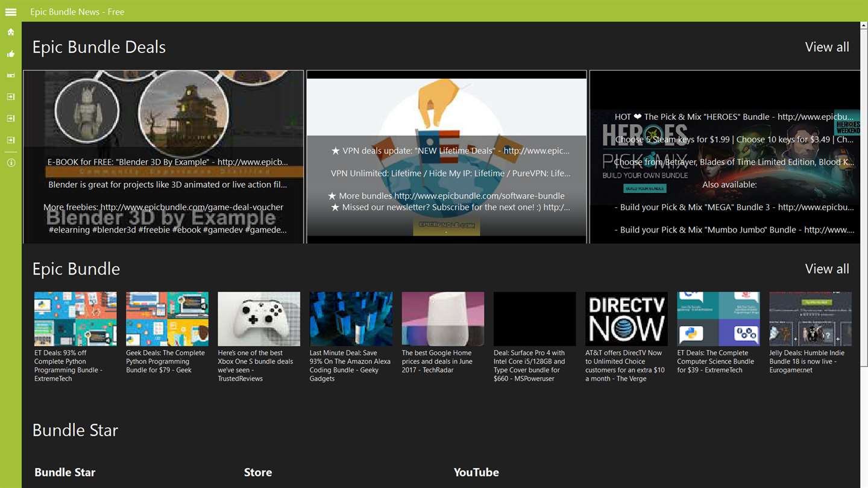Click the 'ET Deals: 93% off' headline text
This screenshot has height=488, width=868.
click(x=68, y=366)
